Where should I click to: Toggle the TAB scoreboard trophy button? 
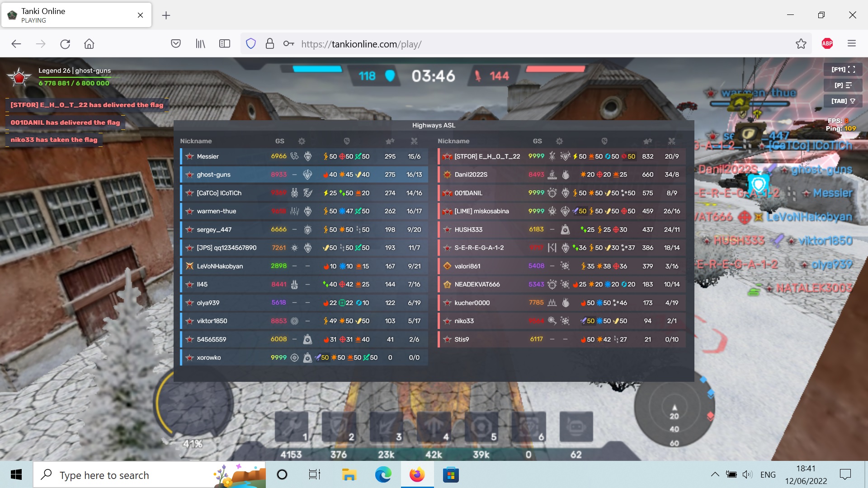click(x=843, y=101)
